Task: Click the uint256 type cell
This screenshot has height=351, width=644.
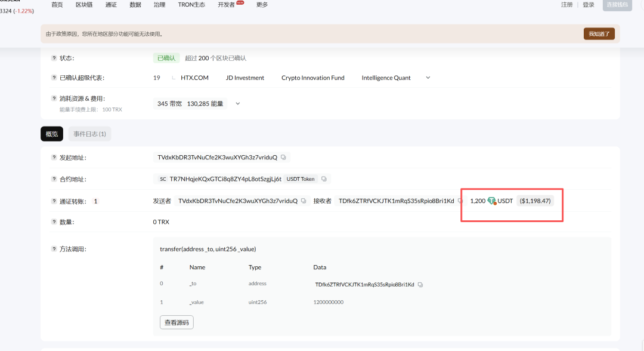Action: pos(258,302)
